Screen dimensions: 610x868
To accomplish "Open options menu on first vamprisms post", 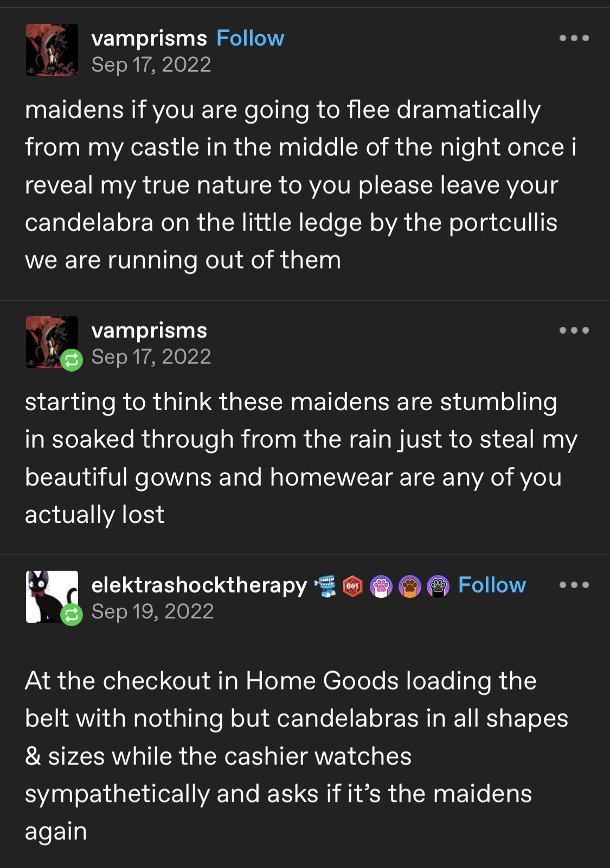I will pyautogui.click(x=574, y=38).
